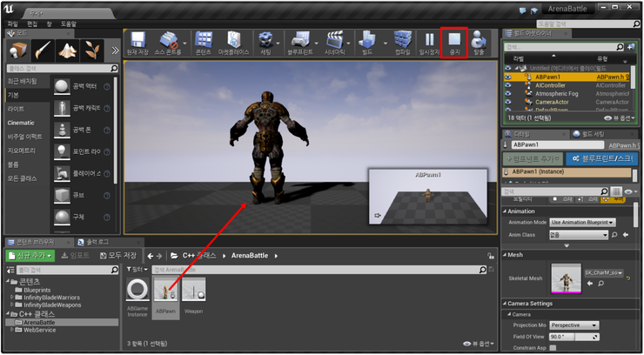Viewport: 644px width, 355px height.
Task: Click the Compile (컴파일) toolbar icon
Action: pos(402,40)
